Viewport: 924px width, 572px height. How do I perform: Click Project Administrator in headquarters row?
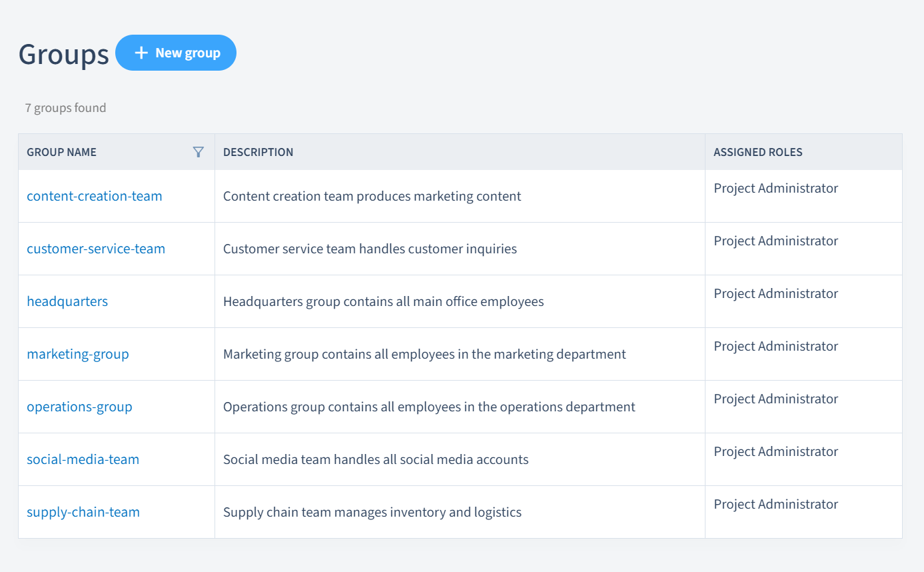click(x=776, y=293)
